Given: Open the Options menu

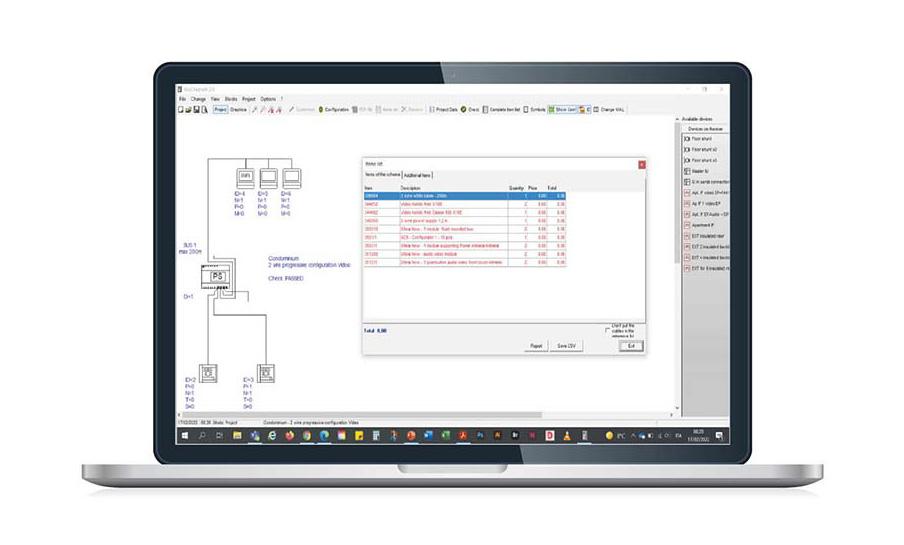Looking at the screenshot, I should pos(268,99).
